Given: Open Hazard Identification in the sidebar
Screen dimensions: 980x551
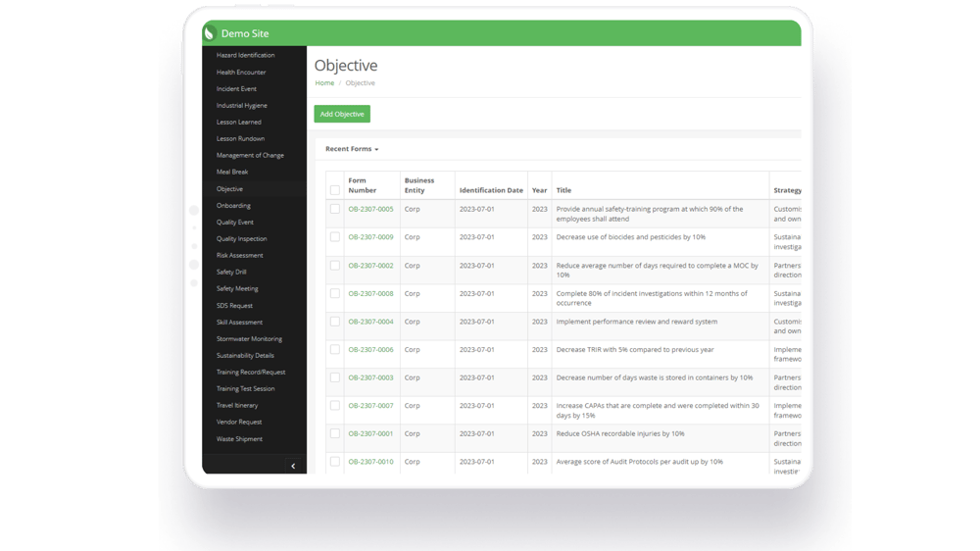Looking at the screenshot, I should pos(245,56).
